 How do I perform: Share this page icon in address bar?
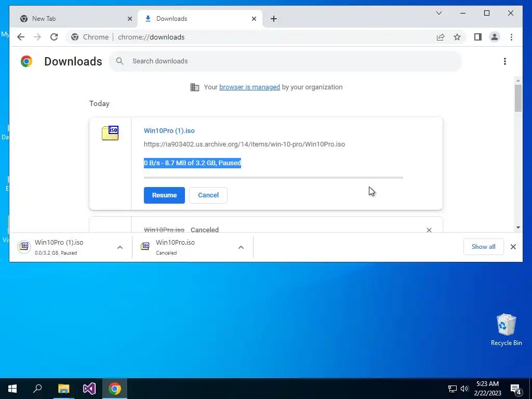click(x=441, y=37)
